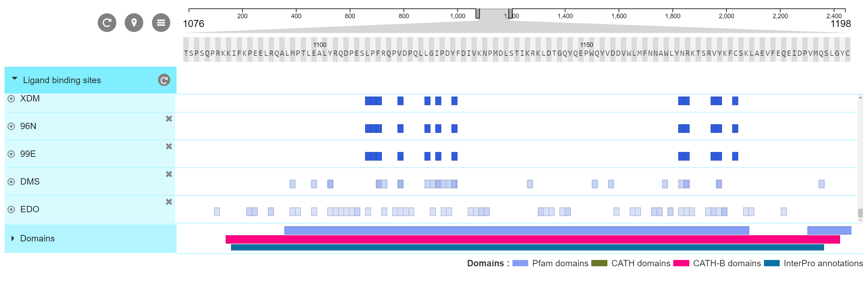Remove the EDO ligand row
This screenshot has width=868, height=281.
tap(169, 202)
